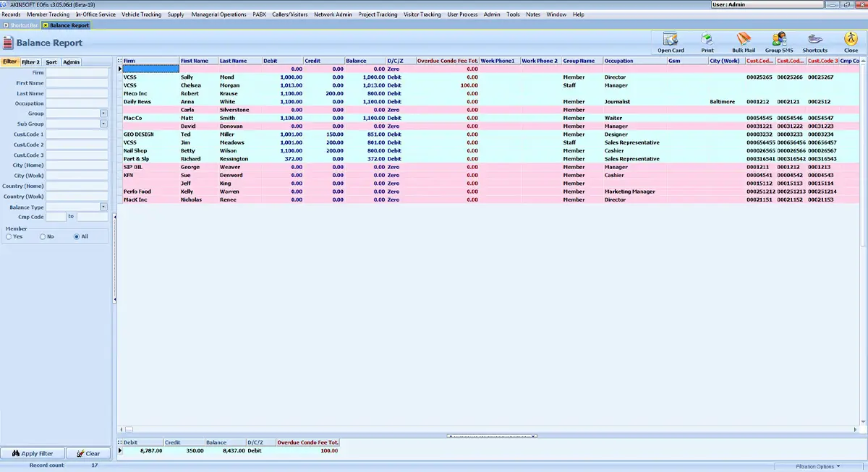Close the Balance Report tab via its x icon

(46, 25)
